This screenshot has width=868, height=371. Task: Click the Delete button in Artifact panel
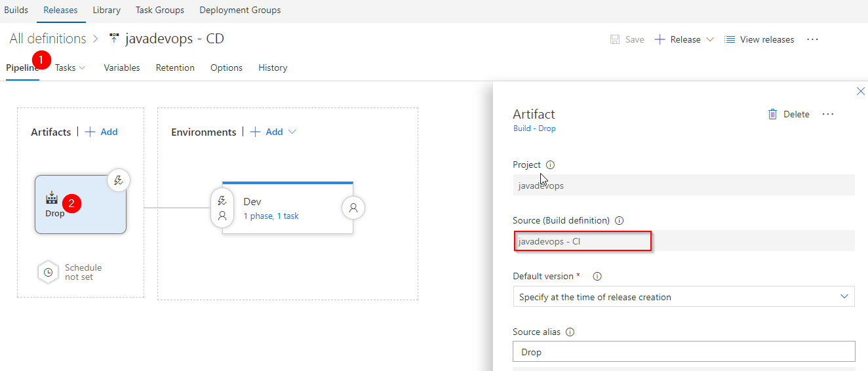click(x=789, y=114)
